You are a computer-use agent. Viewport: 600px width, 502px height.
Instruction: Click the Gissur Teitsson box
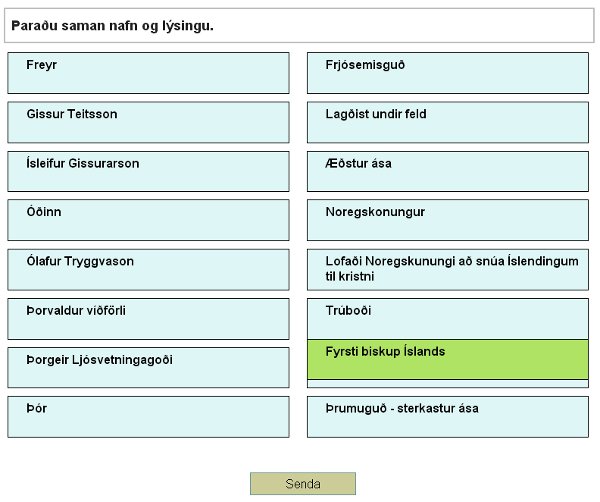point(148,122)
